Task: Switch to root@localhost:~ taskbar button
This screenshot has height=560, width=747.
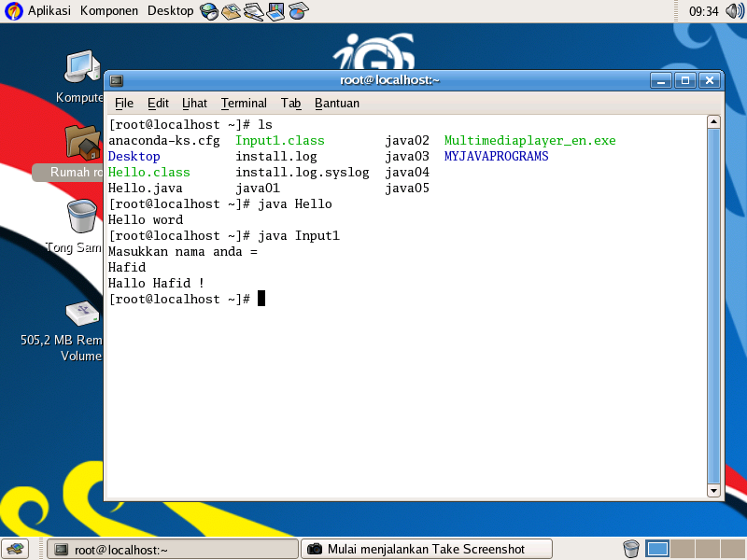Action: (x=173, y=550)
